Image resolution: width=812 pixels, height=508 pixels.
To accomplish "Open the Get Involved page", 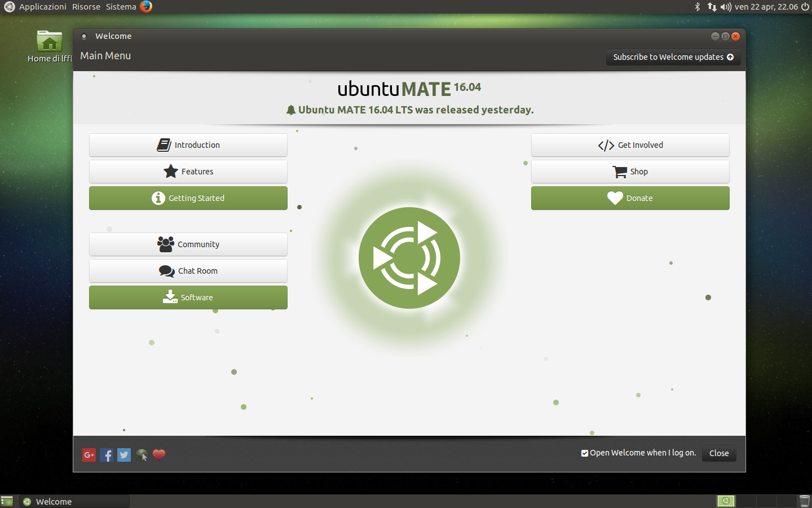I will tap(630, 145).
